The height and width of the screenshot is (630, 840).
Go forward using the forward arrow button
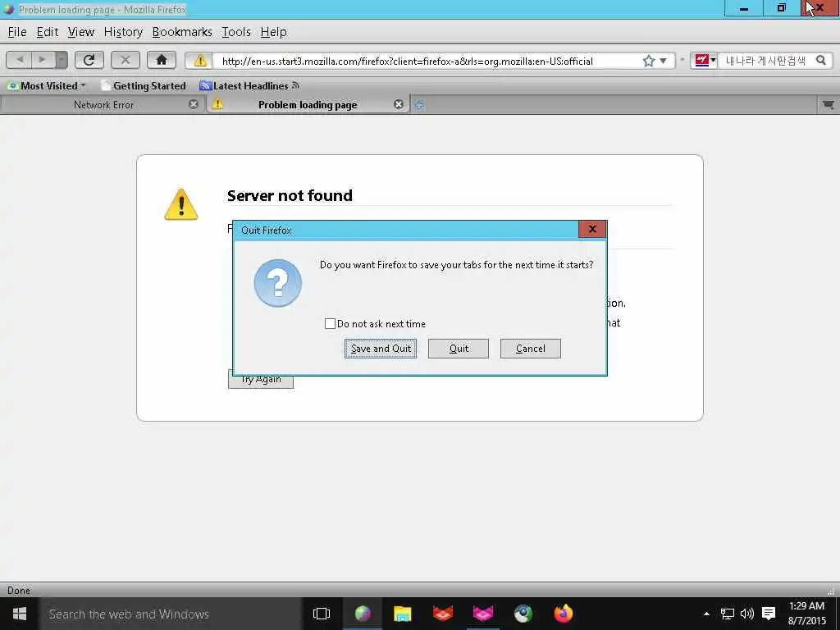point(43,60)
